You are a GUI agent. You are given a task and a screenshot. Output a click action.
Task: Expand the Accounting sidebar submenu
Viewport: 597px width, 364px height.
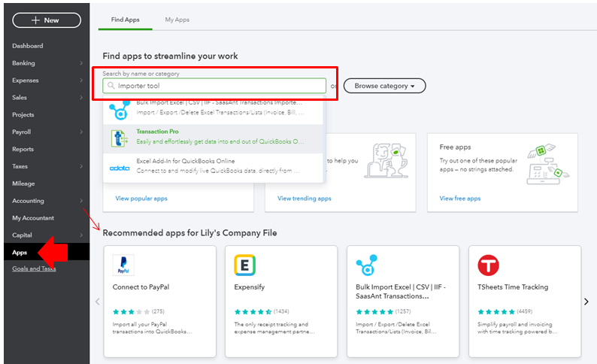[x=81, y=201]
